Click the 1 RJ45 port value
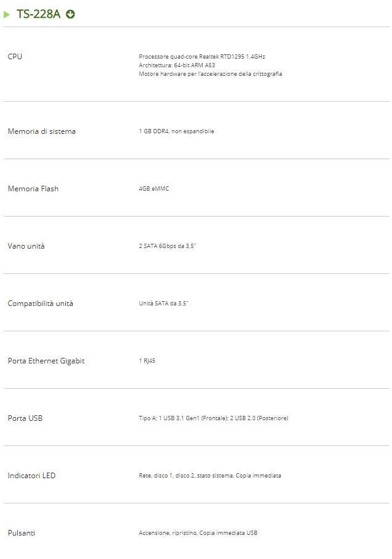The width and height of the screenshot is (392, 559). click(147, 361)
